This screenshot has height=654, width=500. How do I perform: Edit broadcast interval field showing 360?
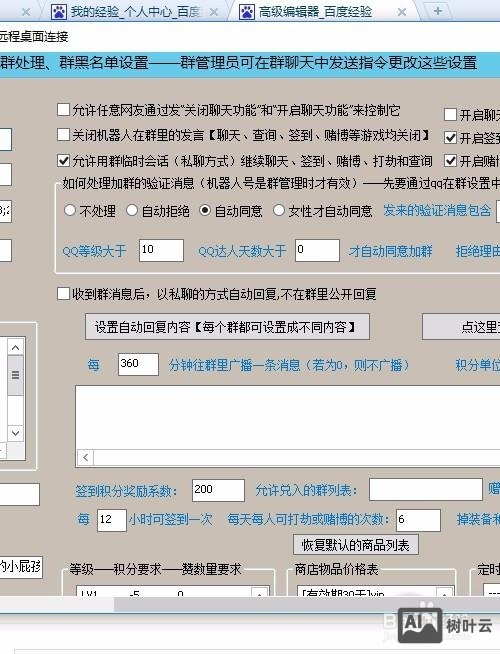[x=138, y=364]
